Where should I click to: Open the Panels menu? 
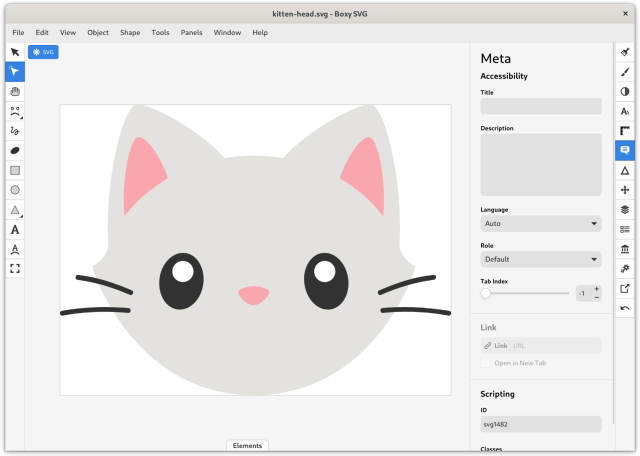[x=191, y=32]
